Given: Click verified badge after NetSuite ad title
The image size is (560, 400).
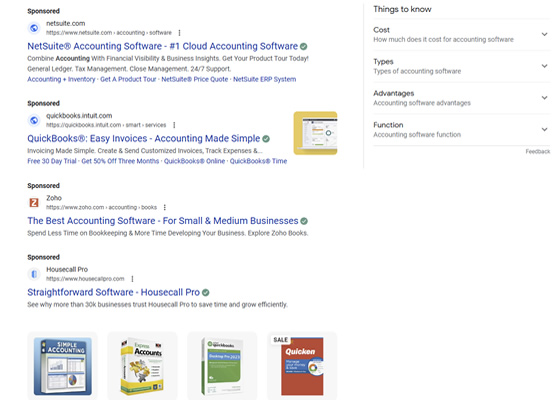Looking at the screenshot, I should tap(304, 46).
